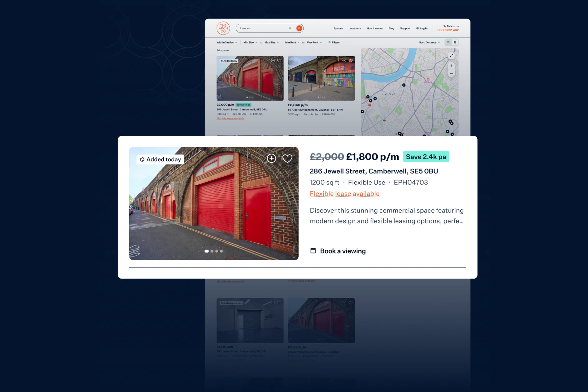
Task: Toggle heart on enlarged listing card
Action: (287, 158)
